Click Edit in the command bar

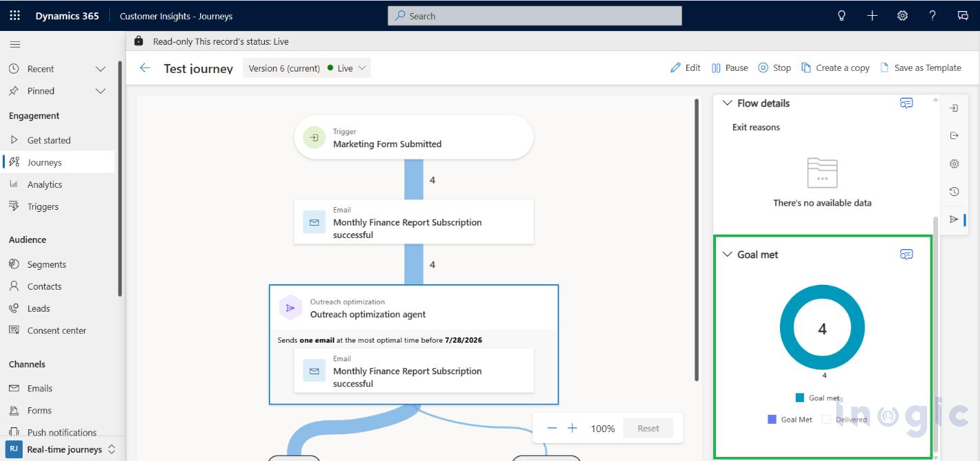click(686, 67)
